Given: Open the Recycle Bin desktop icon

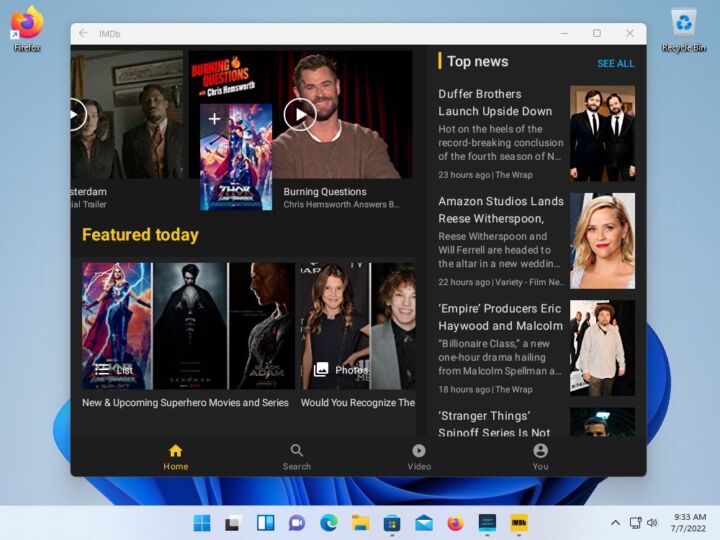Looking at the screenshot, I should coord(684,29).
